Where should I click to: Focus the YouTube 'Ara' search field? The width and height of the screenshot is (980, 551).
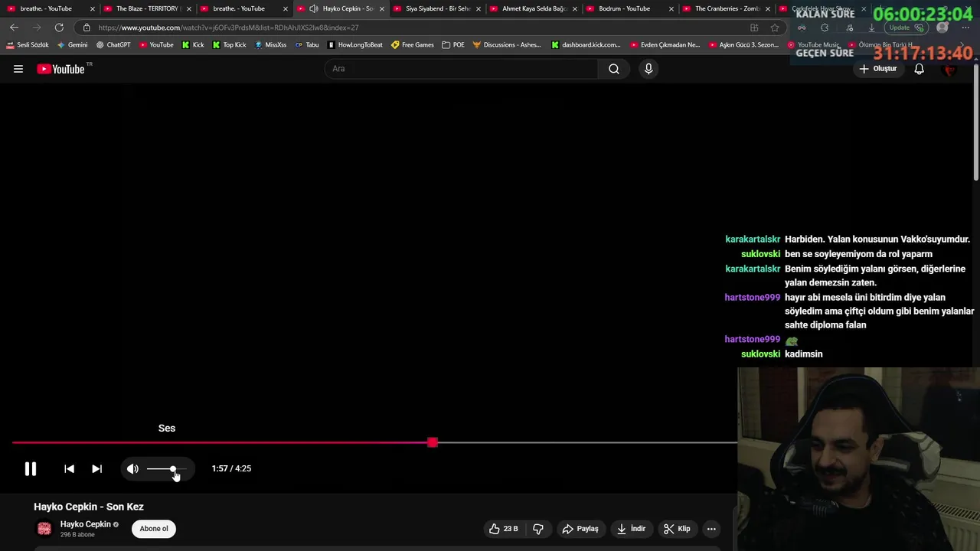(461, 69)
